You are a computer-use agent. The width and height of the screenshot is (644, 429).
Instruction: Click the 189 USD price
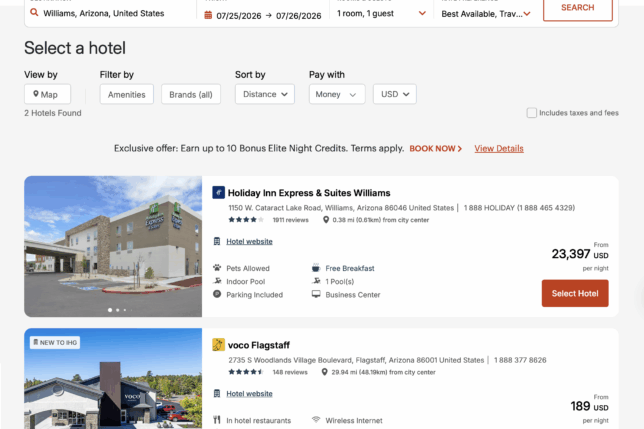point(589,406)
